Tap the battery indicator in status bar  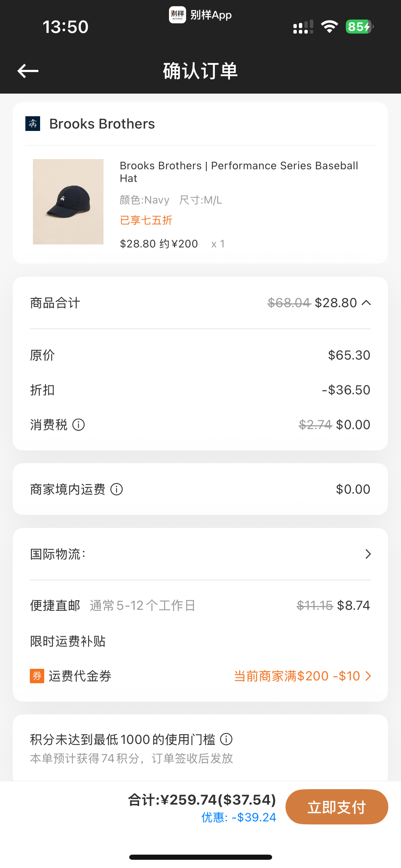(x=360, y=27)
